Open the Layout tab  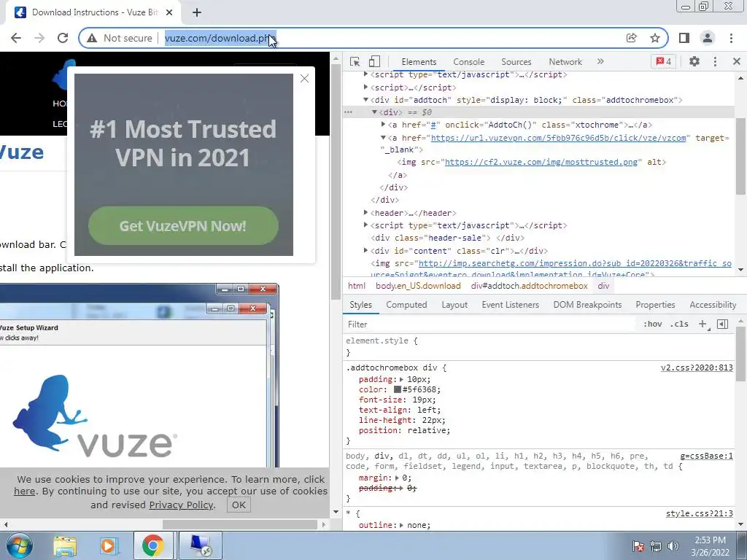[x=454, y=305]
